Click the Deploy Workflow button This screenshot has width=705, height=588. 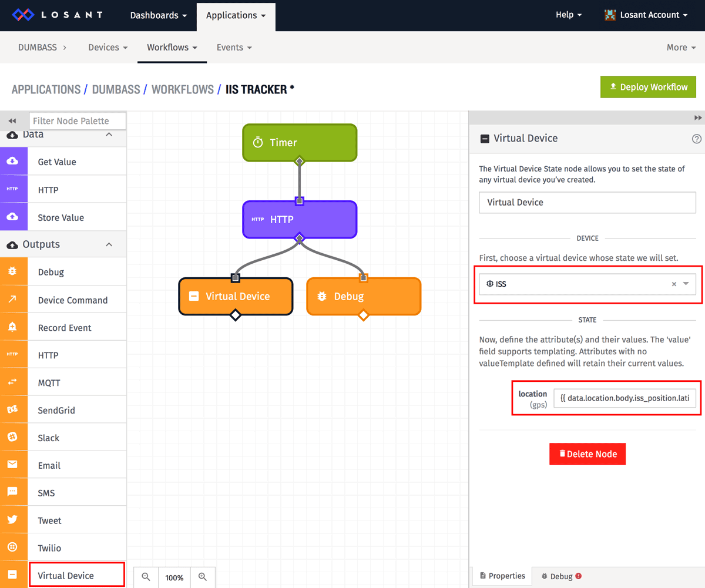pyautogui.click(x=648, y=87)
